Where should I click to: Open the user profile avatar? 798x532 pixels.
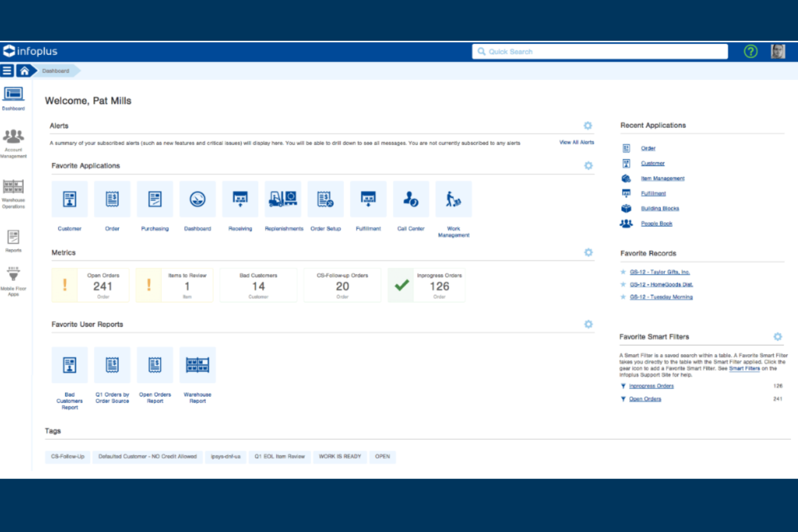click(778, 51)
